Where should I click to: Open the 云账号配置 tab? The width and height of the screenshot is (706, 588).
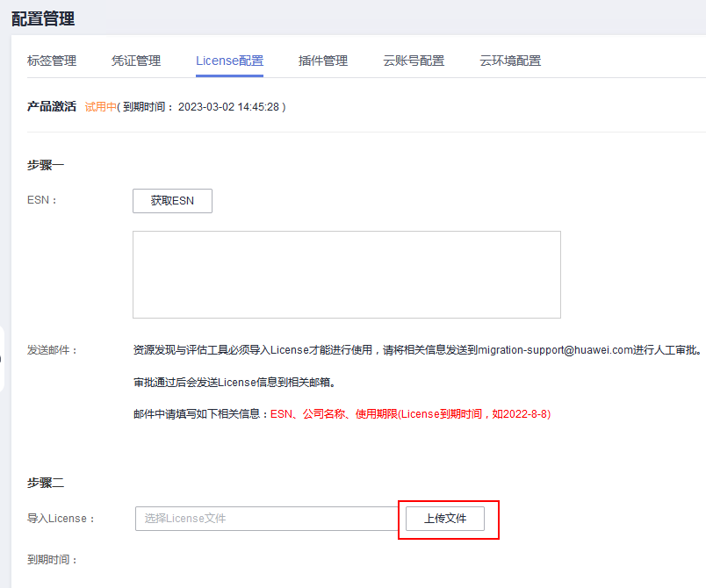[414, 61]
